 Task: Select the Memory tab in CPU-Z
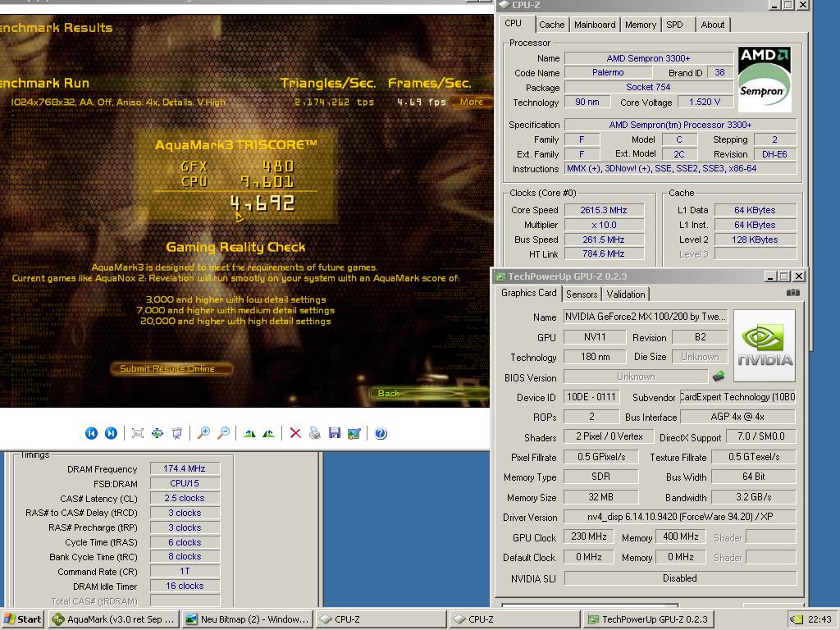(640, 25)
